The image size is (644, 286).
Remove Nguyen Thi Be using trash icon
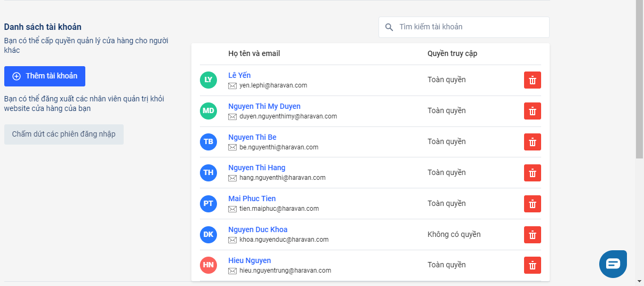[x=532, y=142]
